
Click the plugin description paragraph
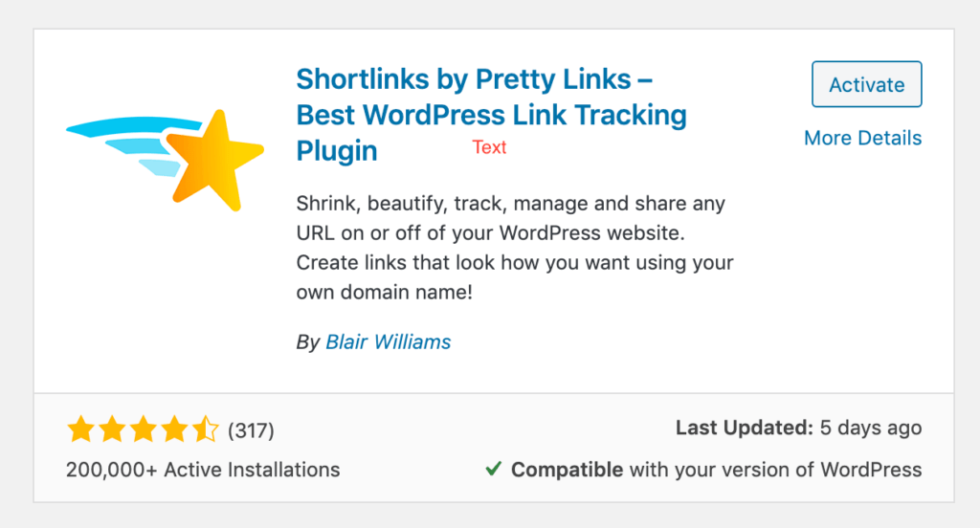[512, 248]
